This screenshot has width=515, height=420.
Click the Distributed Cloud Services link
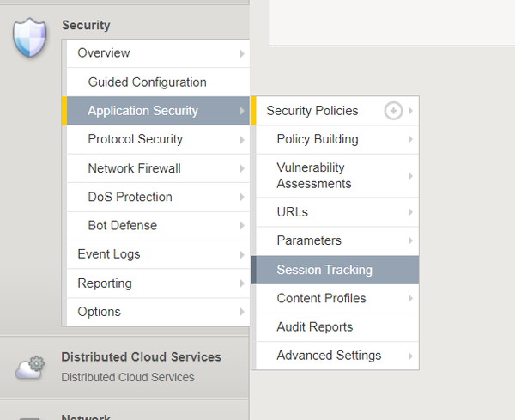tap(141, 356)
